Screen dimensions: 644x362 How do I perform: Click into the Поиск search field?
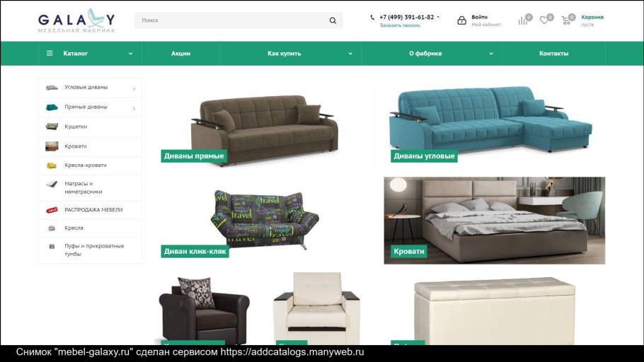coord(232,20)
